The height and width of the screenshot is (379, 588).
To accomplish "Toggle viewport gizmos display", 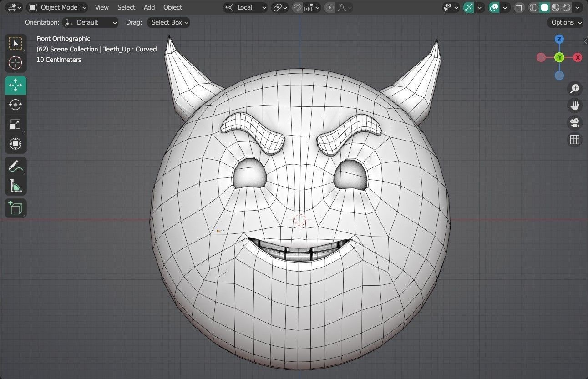I will coord(468,7).
